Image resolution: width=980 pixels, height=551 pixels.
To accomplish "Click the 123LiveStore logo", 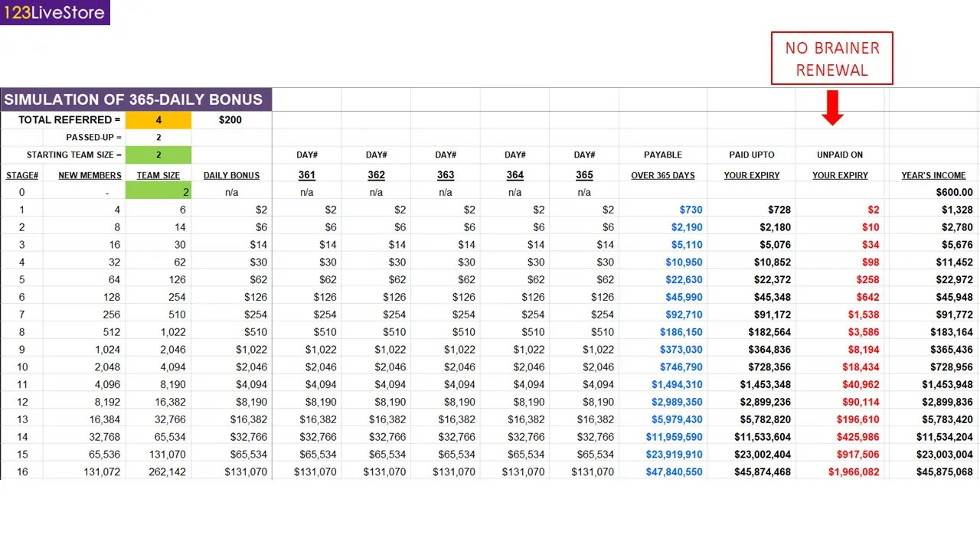I will pyautogui.click(x=54, y=13).
